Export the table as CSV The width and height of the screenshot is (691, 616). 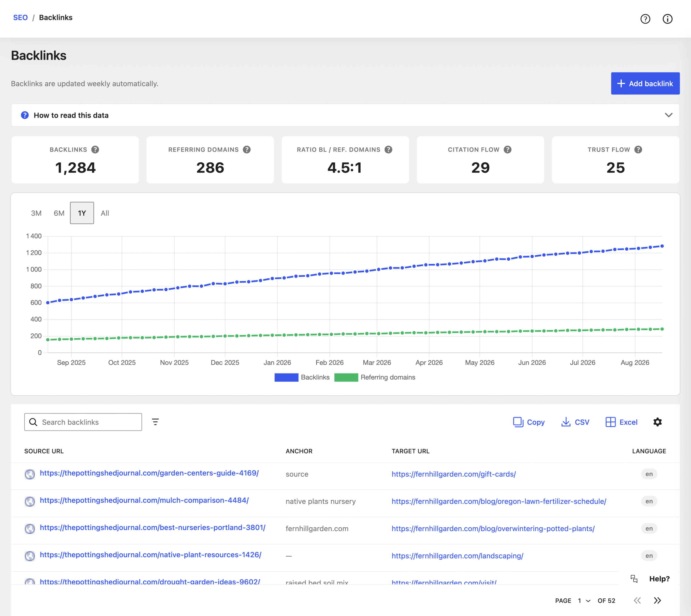pyautogui.click(x=575, y=422)
